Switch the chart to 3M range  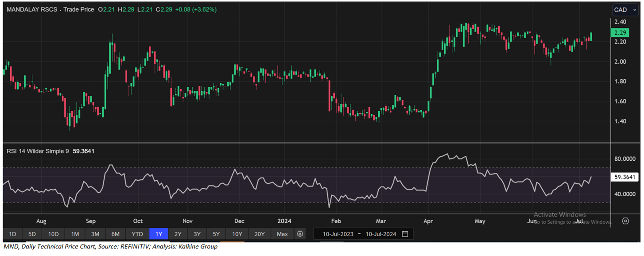95,234
